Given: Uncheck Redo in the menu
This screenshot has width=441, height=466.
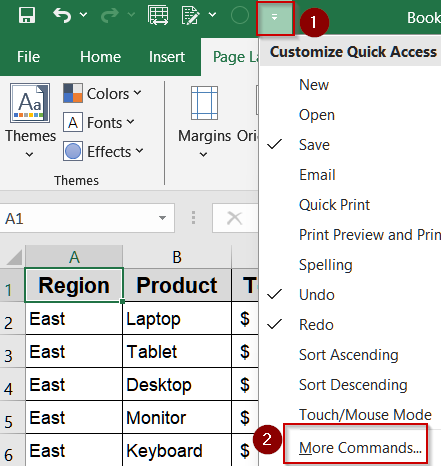Looking at the screenshot, I should 351,325.
